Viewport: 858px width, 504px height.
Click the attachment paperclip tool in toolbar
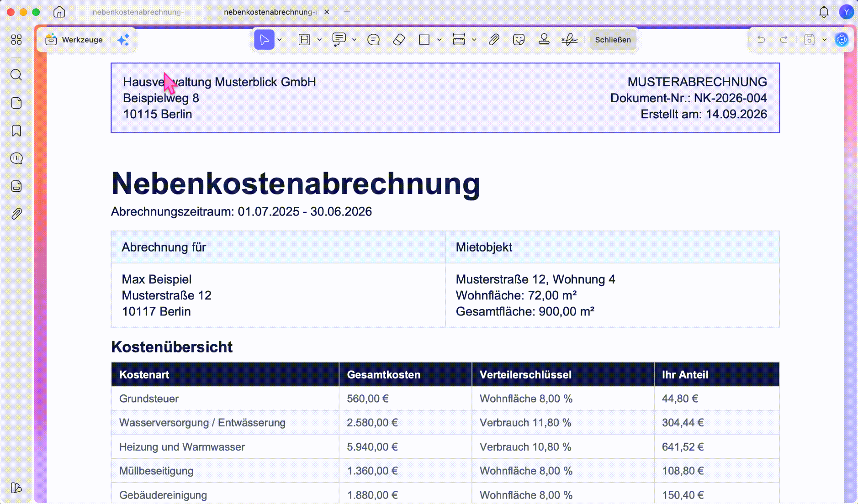[x=494, y=40]
